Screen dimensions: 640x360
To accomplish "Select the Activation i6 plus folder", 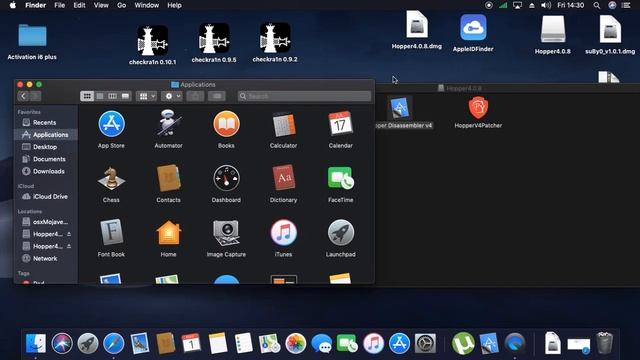I will (32, 35).
